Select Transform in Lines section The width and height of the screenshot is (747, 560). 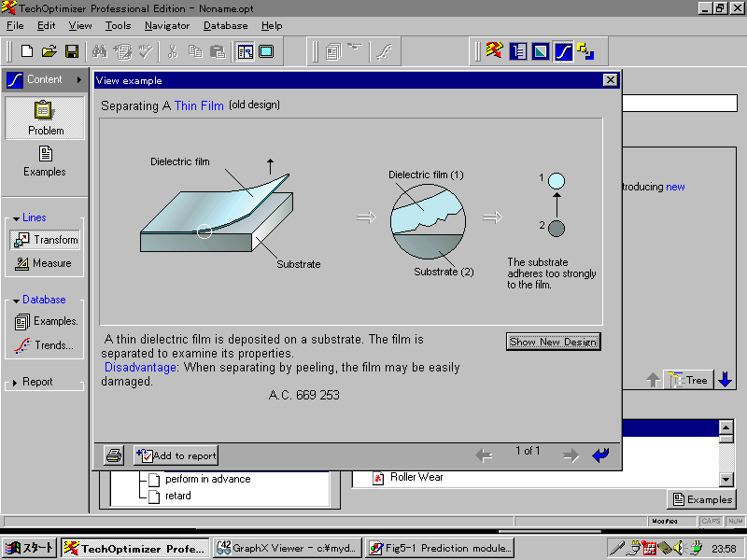[x=45, y=240]
